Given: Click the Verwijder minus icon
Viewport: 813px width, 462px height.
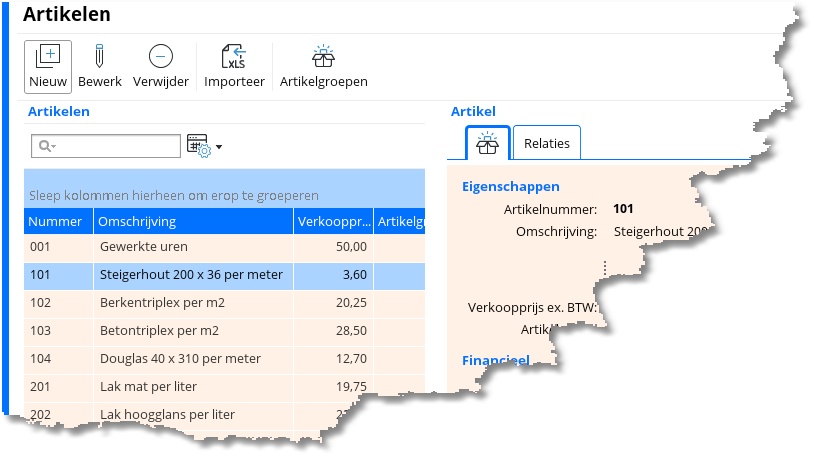Looking at the screenshot, I should pos(160,57).
